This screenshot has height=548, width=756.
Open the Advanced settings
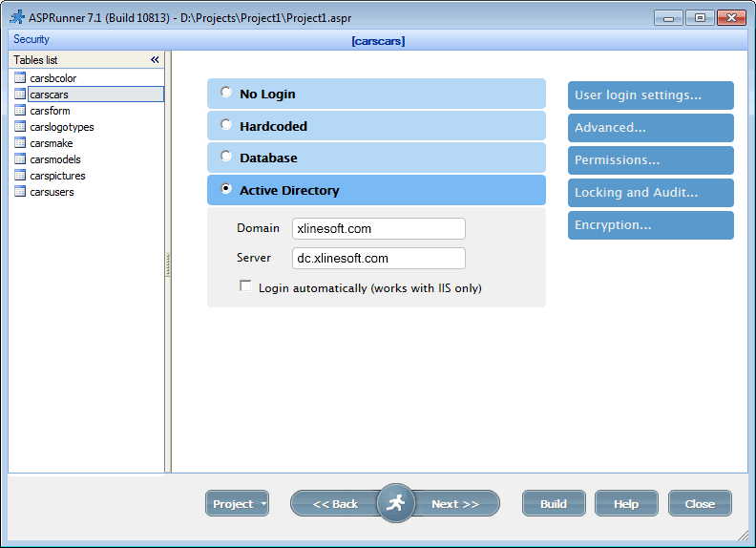point(651,128)
